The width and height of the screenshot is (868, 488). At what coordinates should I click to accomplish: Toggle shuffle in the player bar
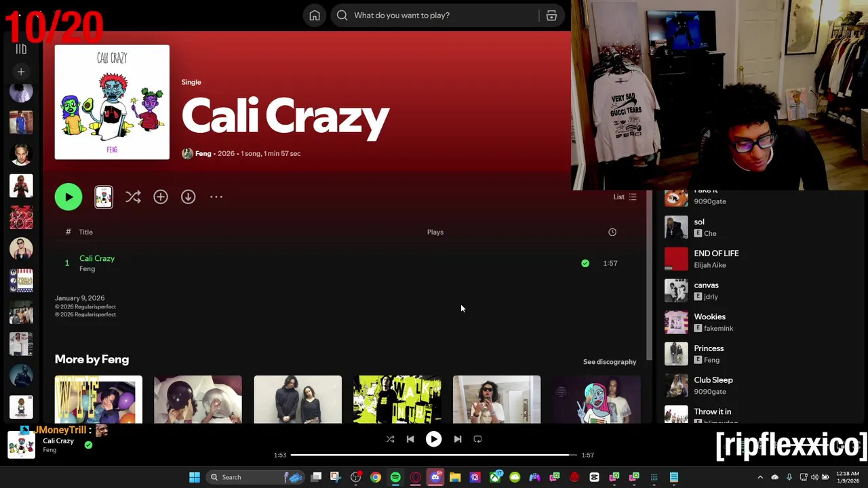click(390, 439)
